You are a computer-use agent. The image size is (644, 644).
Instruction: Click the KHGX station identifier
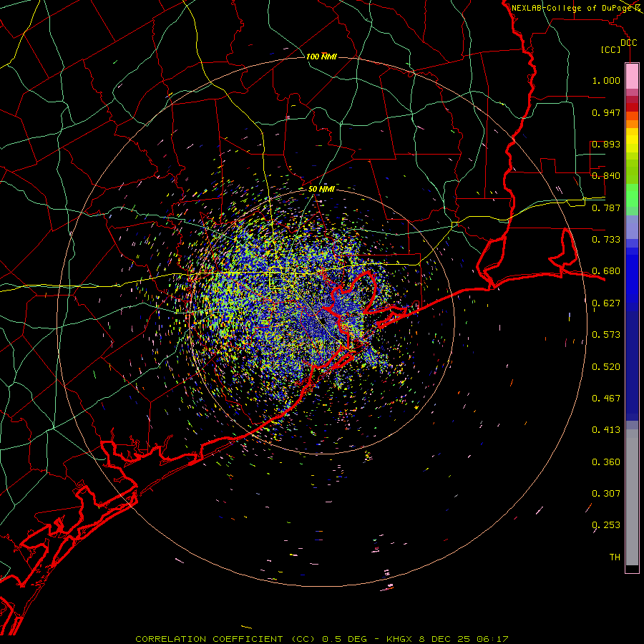[x=399, y=639]
